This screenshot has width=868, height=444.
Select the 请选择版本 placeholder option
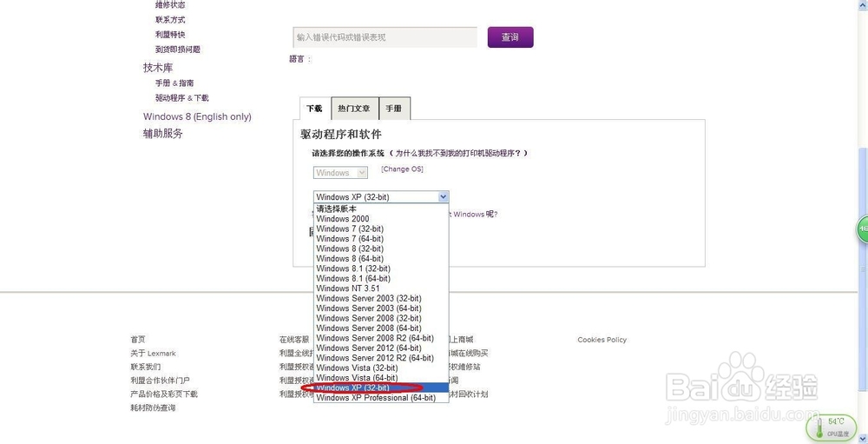(x=381, y=209)
